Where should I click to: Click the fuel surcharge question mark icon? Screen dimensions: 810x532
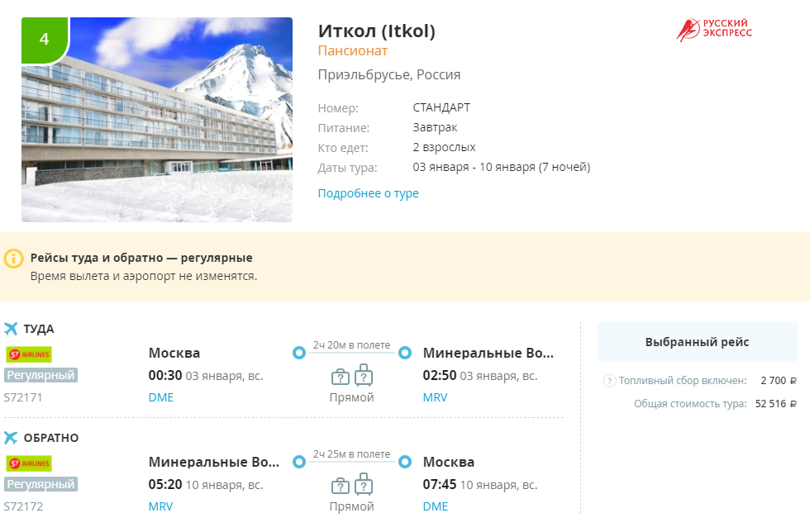(610, 381)
